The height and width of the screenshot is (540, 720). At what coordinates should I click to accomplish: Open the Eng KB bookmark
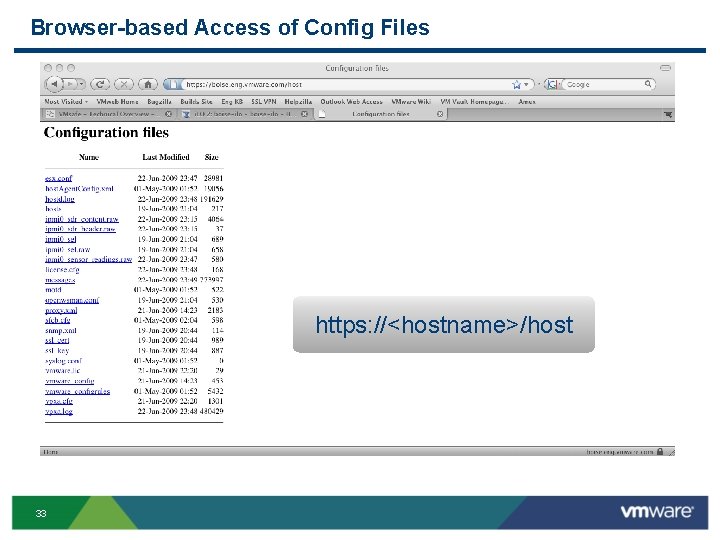coord(232,101)
